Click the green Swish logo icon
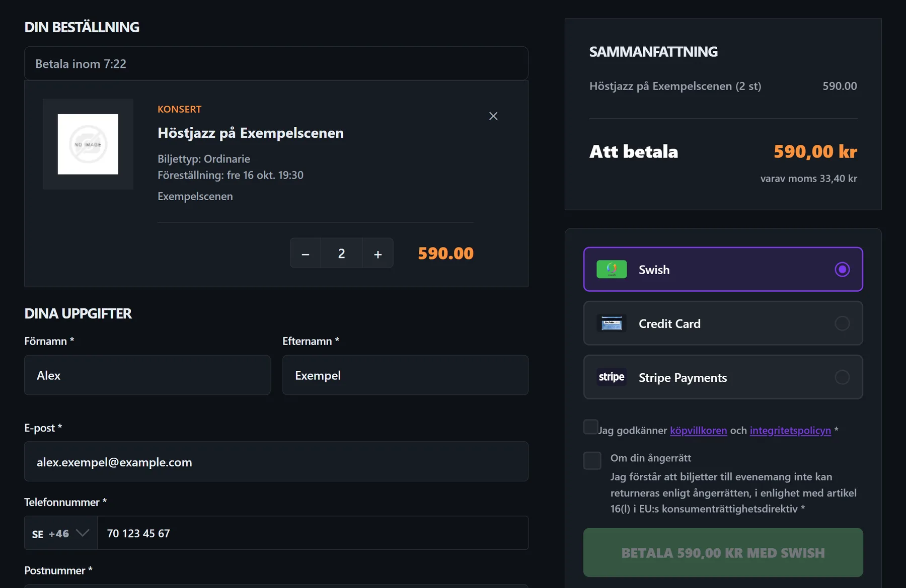This screenshot has height=588, width=906. click(x=612, y=270)
